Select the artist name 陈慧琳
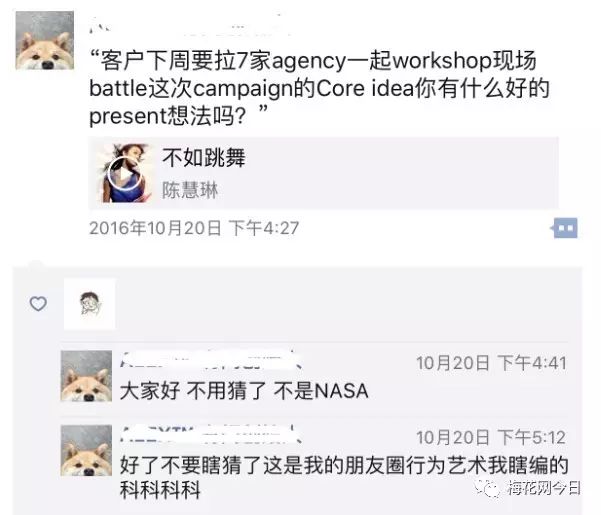 click(x=190, y=190)
